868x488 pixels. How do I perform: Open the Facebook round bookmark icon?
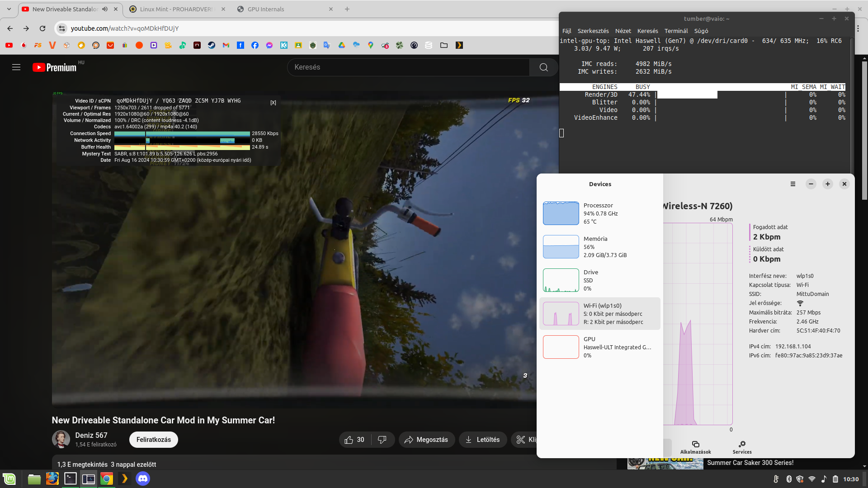[x=255, y=45]
